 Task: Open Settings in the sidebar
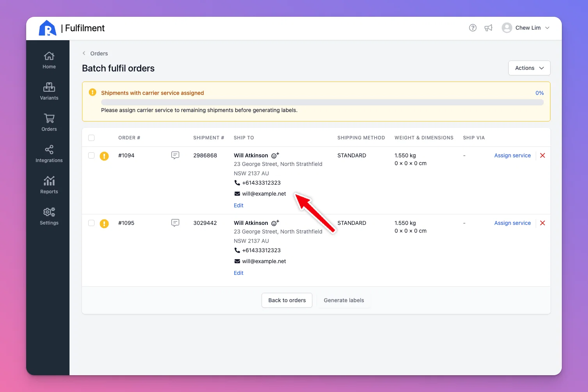click(49, 217)
